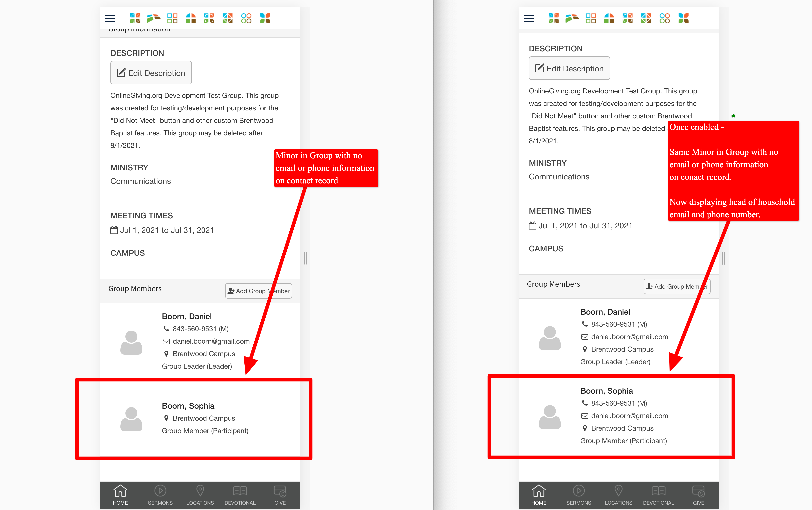
Task: Click Communications ministry in right phone view
Action: 559,177
